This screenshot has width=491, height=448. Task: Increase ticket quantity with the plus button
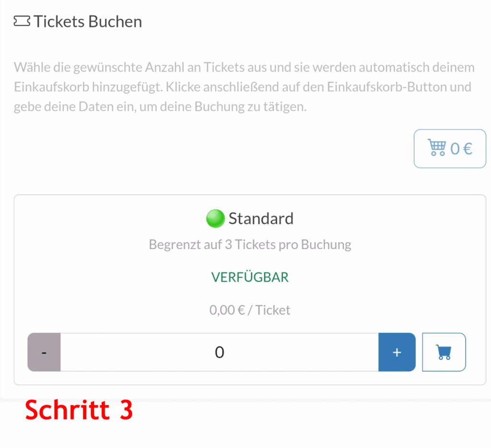click(397, 352)
